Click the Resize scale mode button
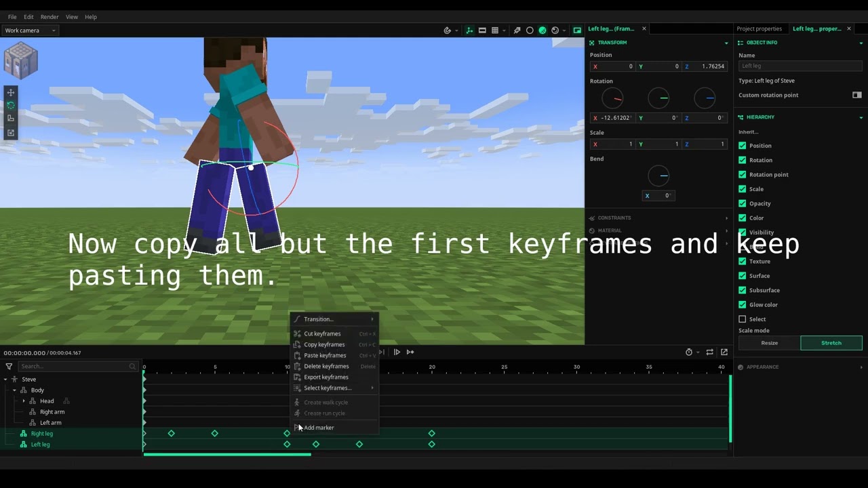 point(769,343)
